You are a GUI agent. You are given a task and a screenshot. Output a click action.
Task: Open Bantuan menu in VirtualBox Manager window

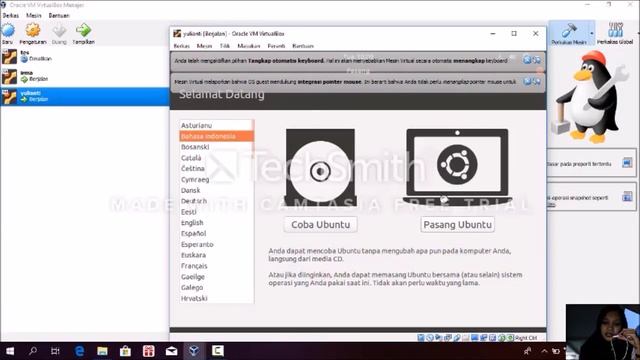click(59, 15)
